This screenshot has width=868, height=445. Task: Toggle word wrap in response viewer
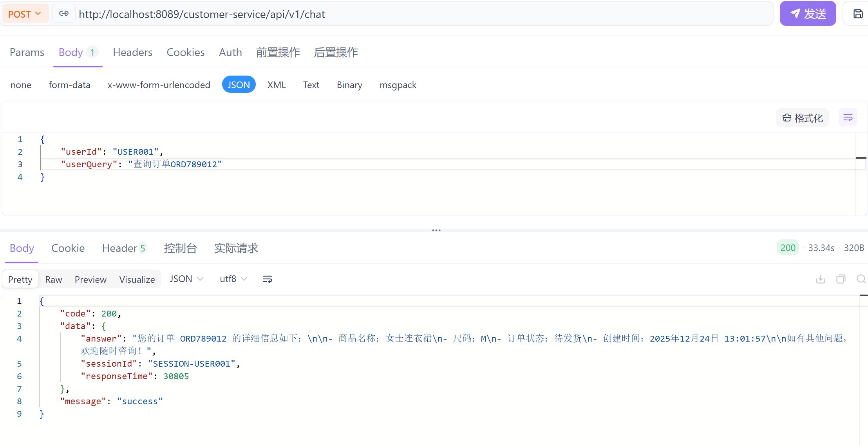click(x=267, y=279)
